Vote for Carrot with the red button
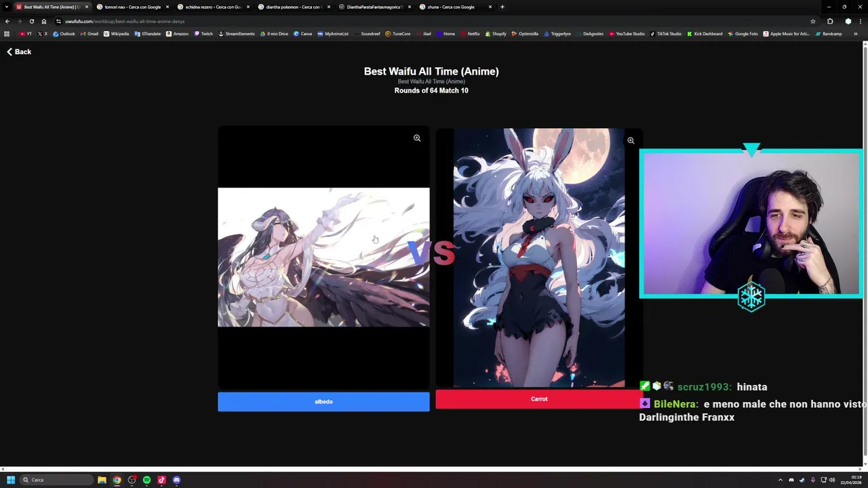This screenshot has width=868, height=488. click(539, 399)
